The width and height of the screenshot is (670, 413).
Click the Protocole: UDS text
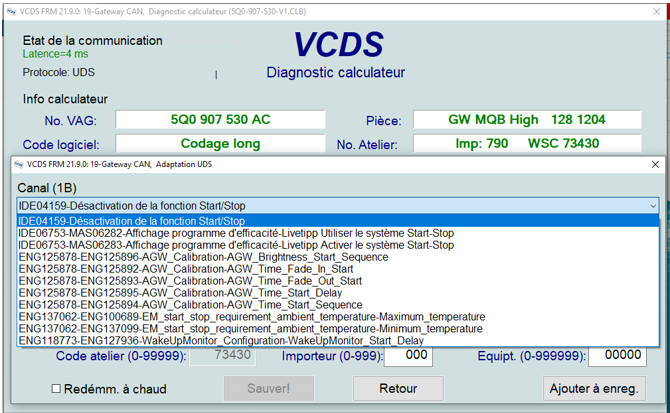pos(59,72)
